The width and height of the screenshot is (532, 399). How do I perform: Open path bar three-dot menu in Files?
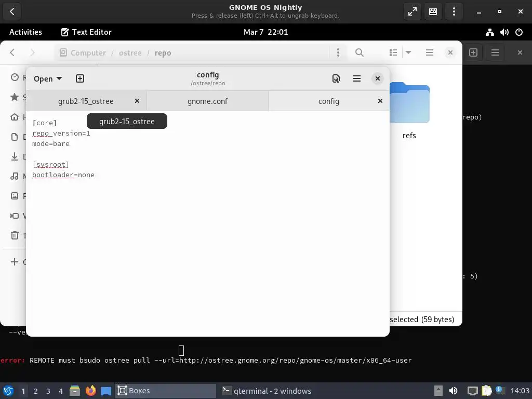pos(338,52)
